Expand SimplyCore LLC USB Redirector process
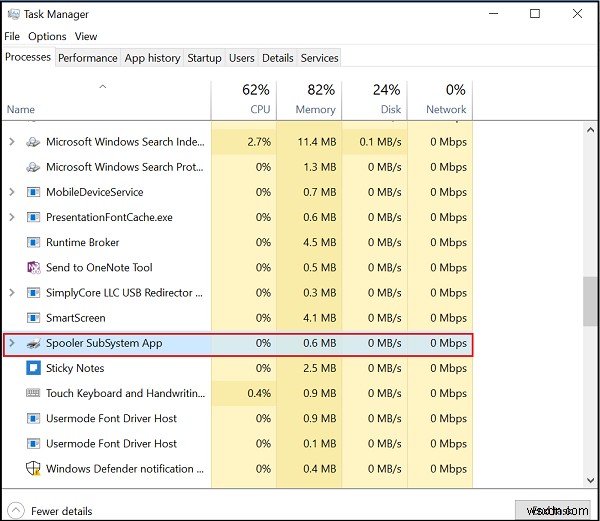This screenshot has height=521, width=600. click(x=12, y=293)
